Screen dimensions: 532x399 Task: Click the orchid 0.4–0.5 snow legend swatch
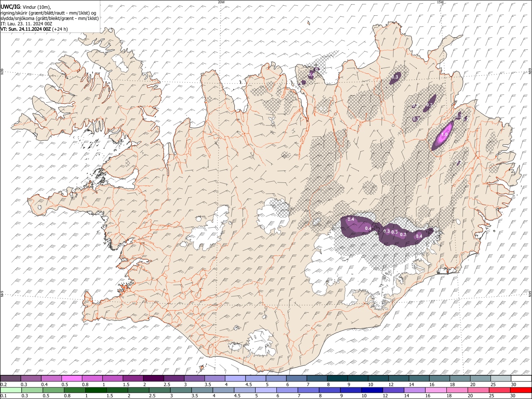[52, 379]
